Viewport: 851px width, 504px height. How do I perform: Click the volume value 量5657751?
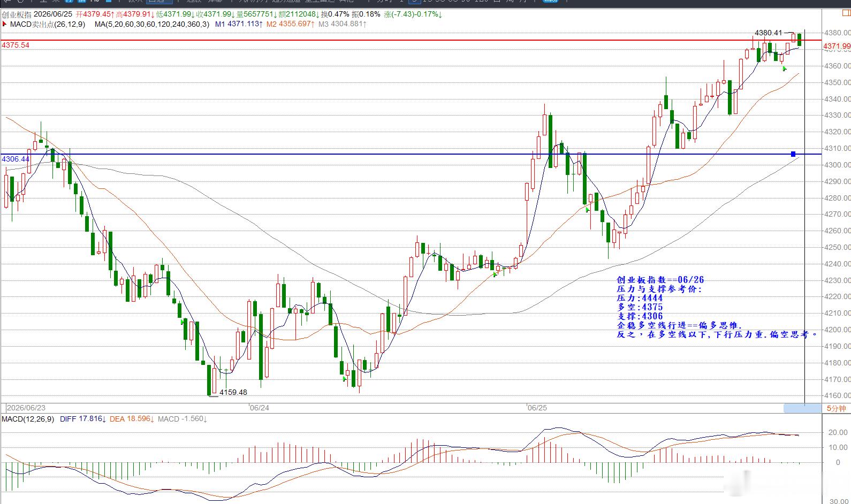point(256,14)
